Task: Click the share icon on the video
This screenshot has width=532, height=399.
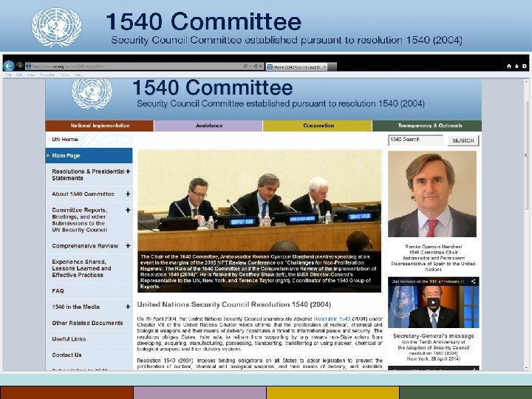Action: [x=474, y=282]
